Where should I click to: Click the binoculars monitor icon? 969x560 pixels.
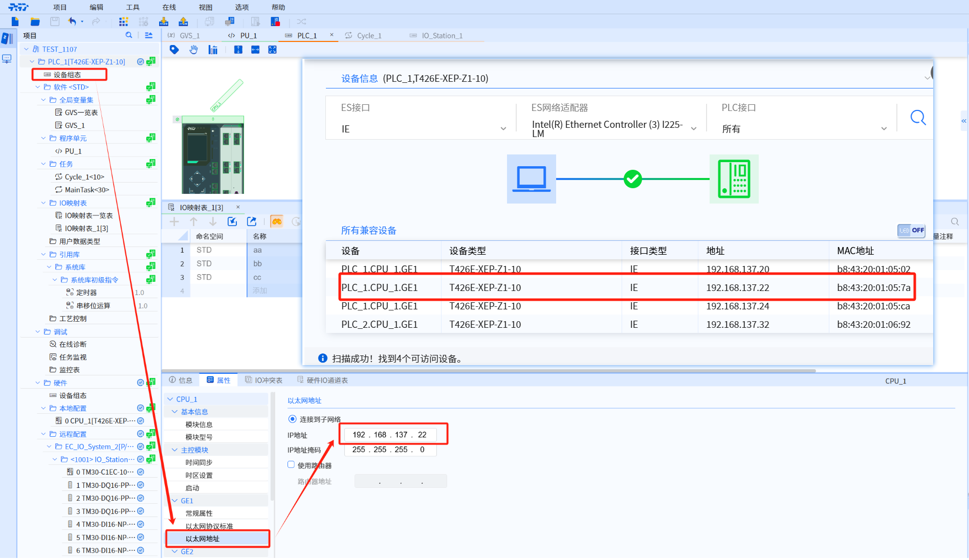click(x=276, y=221)
